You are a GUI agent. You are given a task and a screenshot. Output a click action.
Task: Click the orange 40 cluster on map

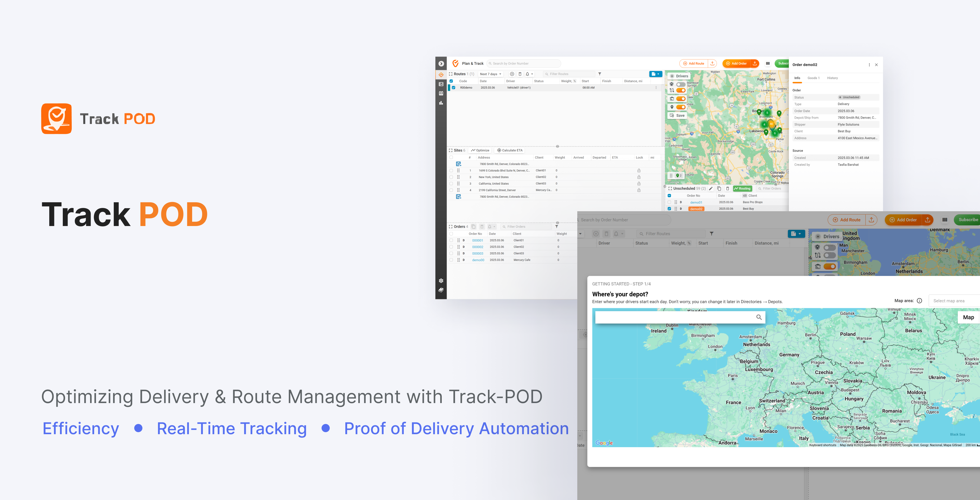pos(771,124)
